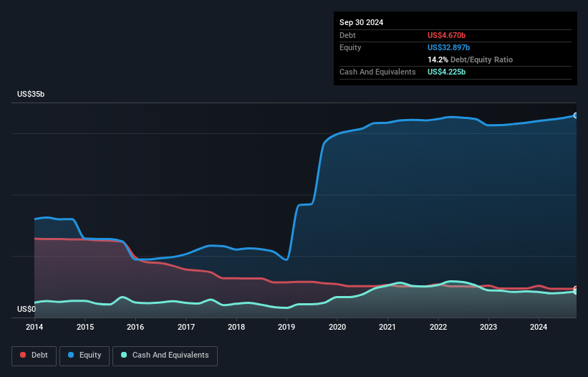The width and height of the screenshot is (588, 377).
Task: Click the Equity row label in tooltip
Action: click(x=350, y=47)
